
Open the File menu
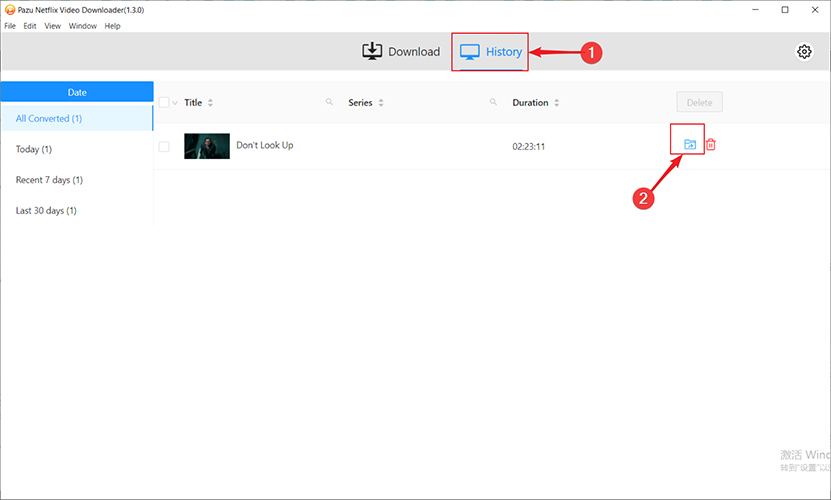(x=10, y=26)
